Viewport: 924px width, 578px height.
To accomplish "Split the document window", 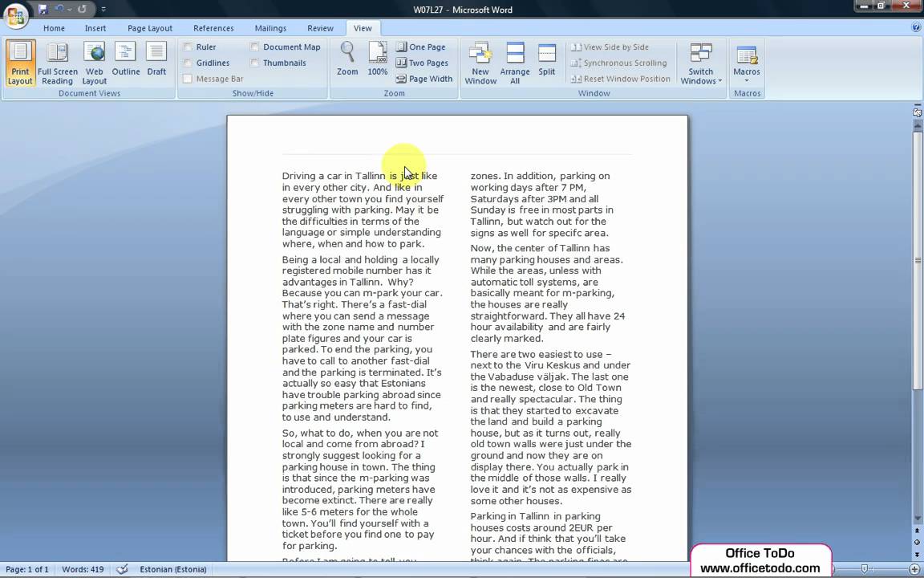I will coord(547,59).
